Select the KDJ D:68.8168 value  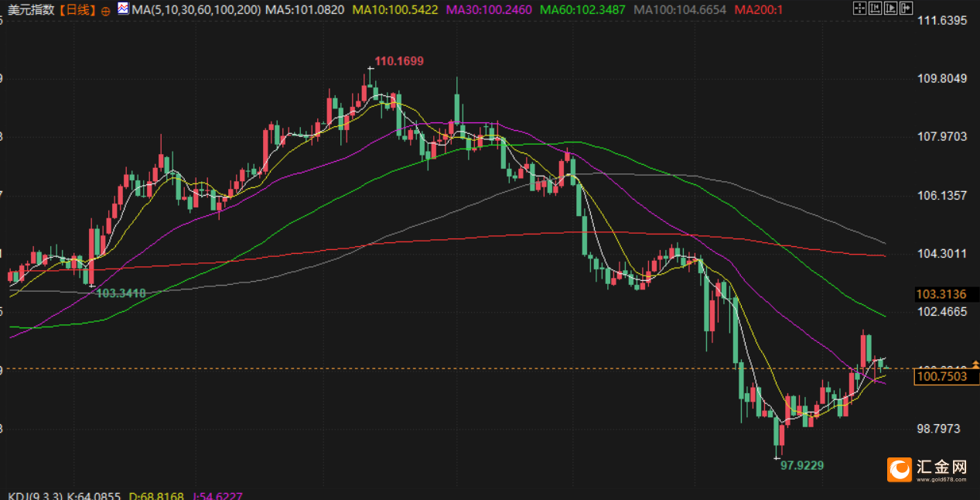[x=156, y=495]
